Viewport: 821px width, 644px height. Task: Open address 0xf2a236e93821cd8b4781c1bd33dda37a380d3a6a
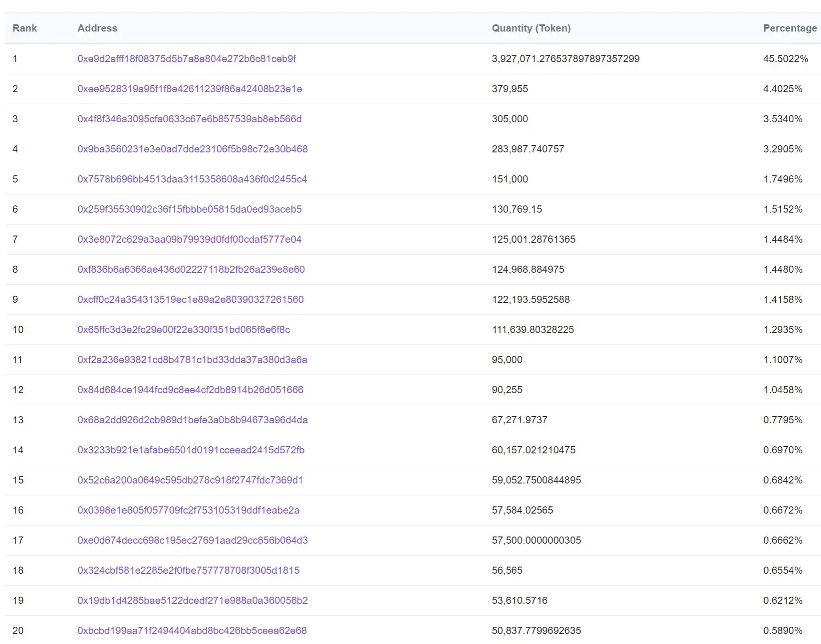point(192,360)
